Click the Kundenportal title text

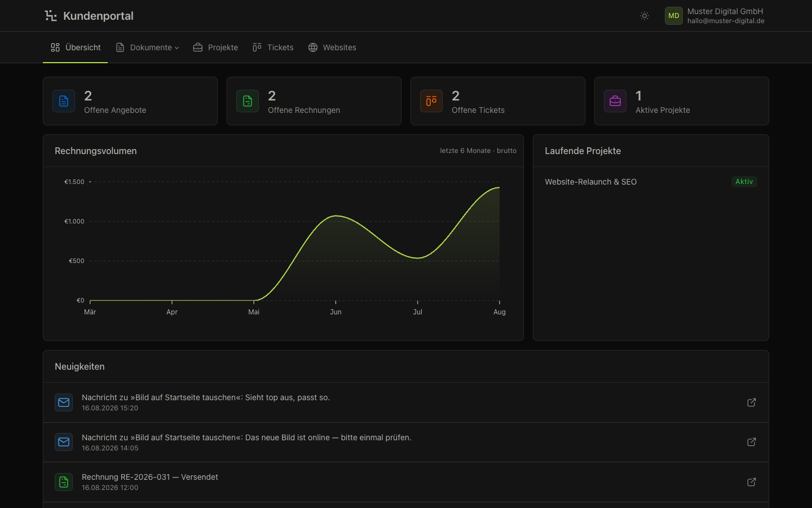(x=98, y=16)
